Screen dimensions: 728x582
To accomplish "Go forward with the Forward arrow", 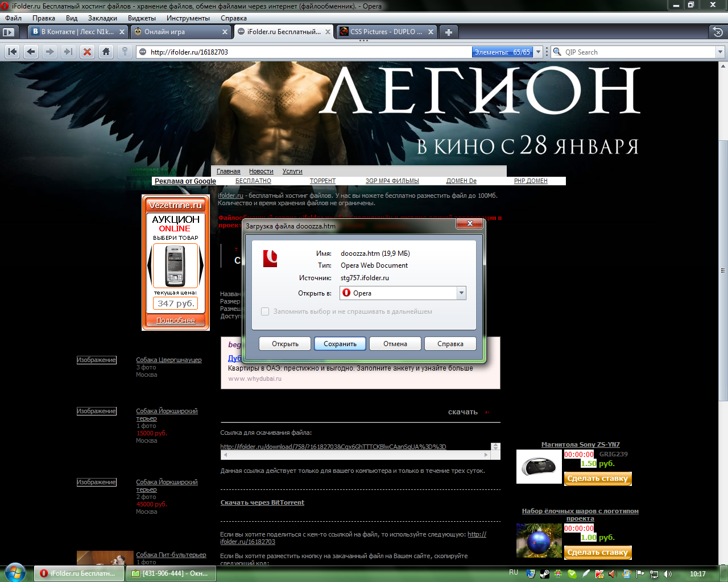I will tap(50, 52).
